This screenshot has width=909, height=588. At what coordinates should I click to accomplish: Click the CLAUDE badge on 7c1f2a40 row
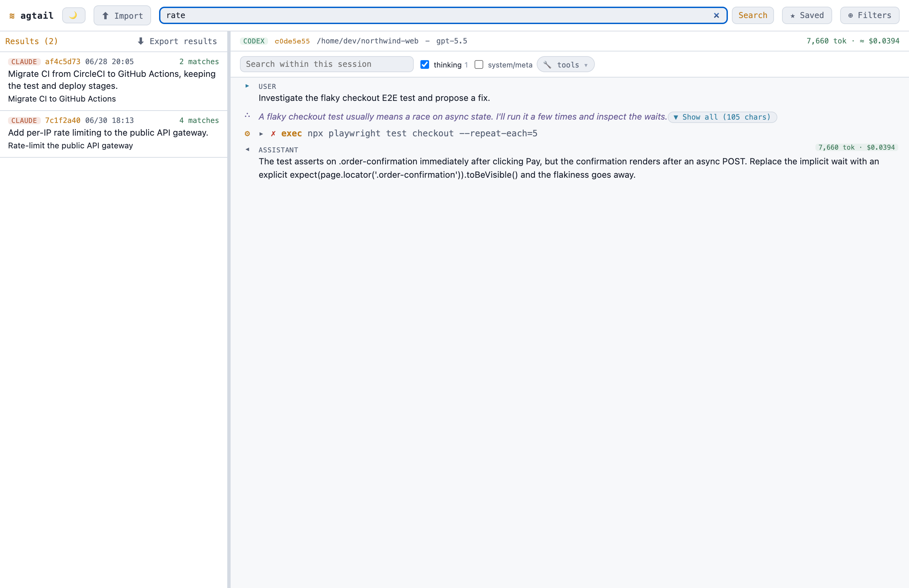pos(24,120)
